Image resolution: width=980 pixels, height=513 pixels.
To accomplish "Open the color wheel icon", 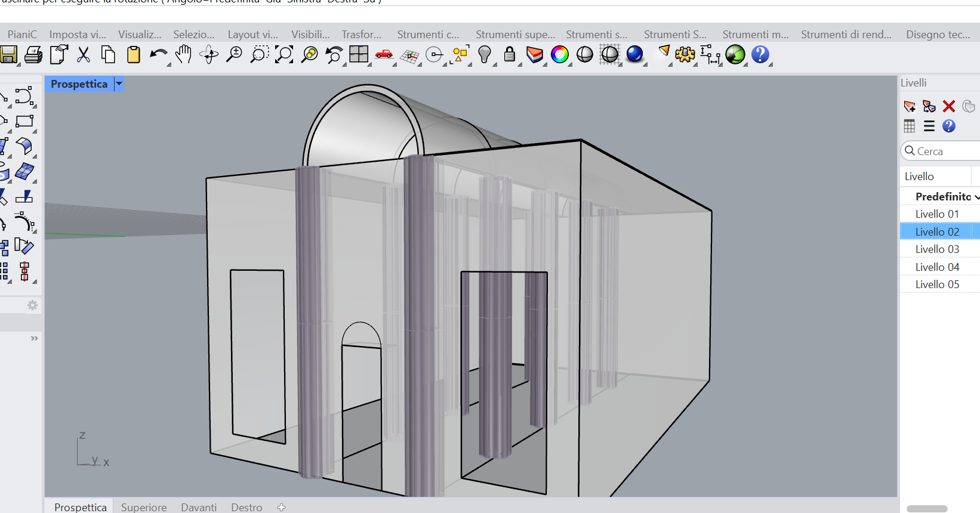I will tap(559, 55).
